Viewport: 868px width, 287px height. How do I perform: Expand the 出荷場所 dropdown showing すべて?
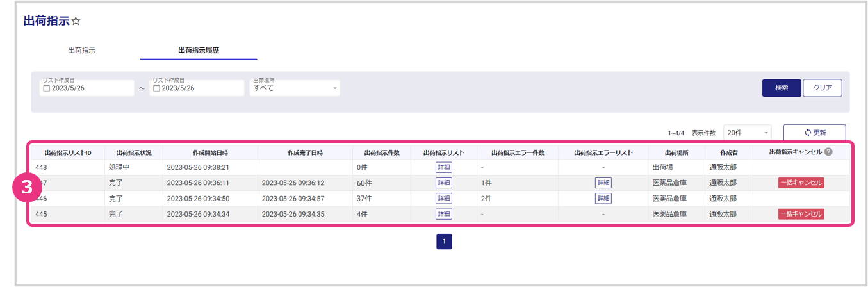pos(295,88)
